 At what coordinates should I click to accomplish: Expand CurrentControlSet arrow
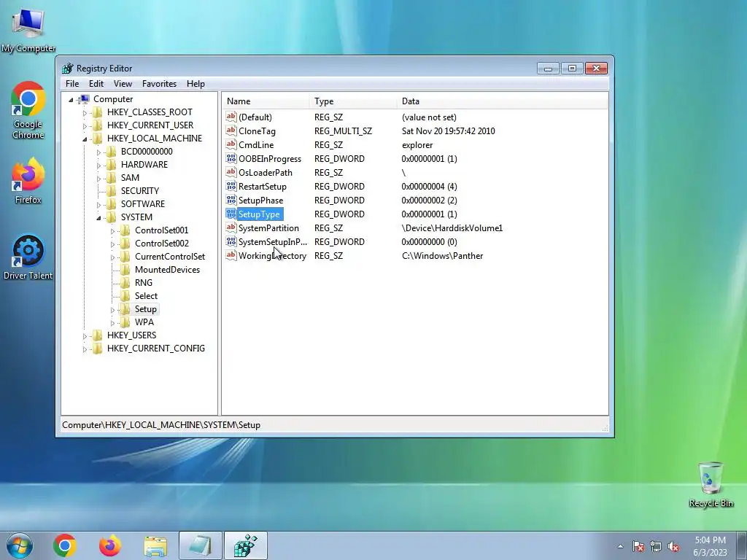pos(112,257)
